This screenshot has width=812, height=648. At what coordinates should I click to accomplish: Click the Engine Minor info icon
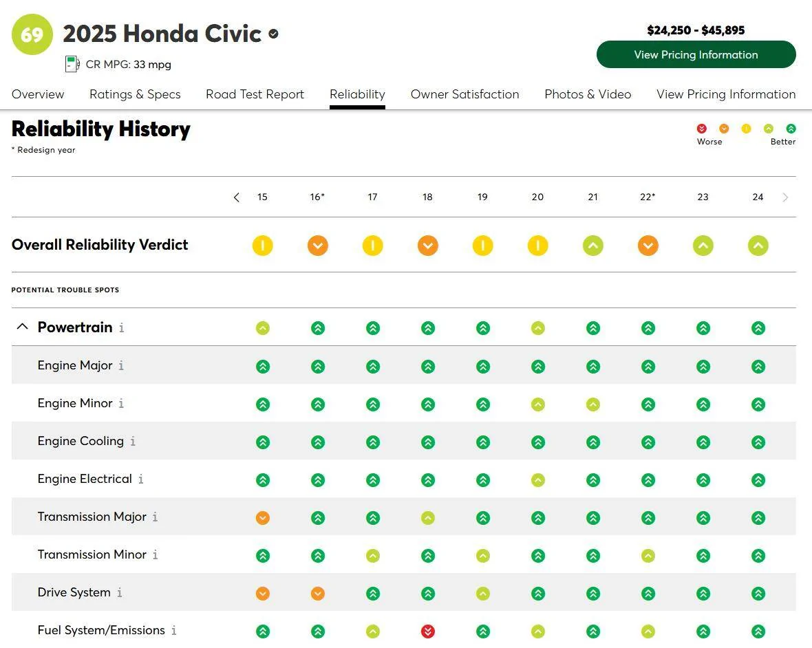(121, 403)
